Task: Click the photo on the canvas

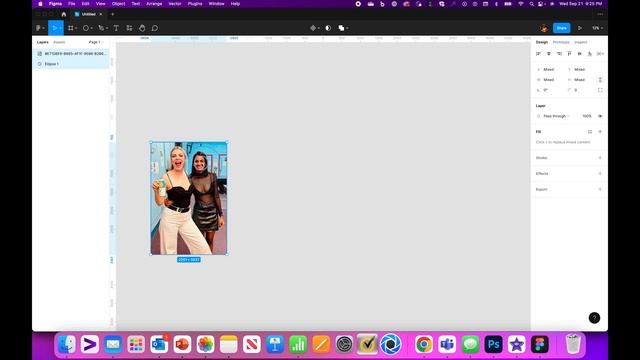Action: pos(189,198)
